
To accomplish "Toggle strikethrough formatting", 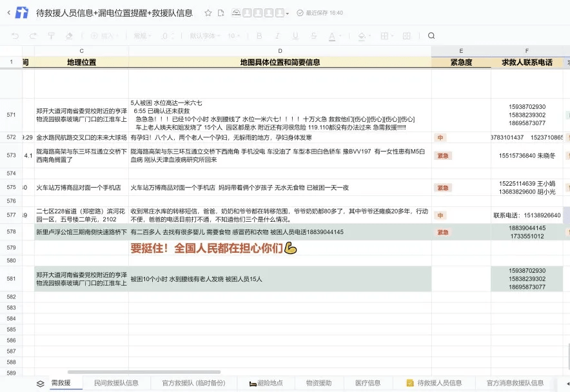I will (313, 35).
